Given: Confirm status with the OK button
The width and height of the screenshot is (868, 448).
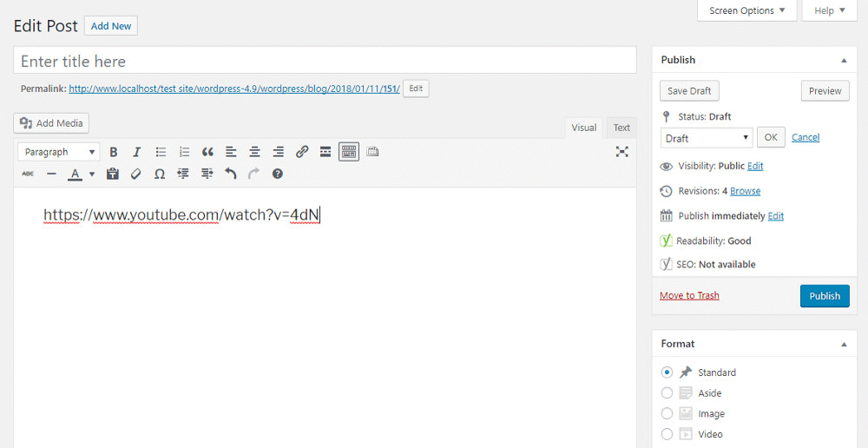Looking at the screenshot, I should click(771, 138).
